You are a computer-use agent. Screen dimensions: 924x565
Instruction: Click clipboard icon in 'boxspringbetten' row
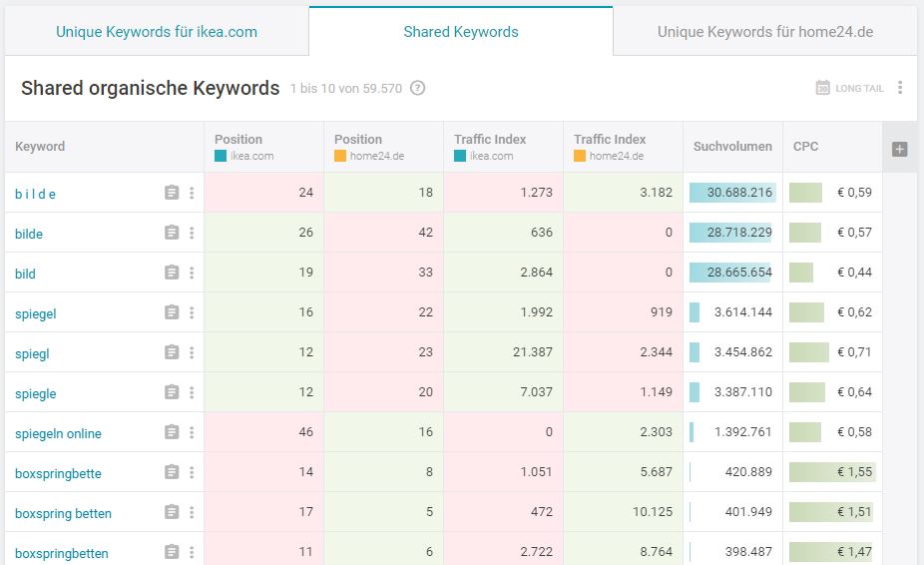tap(172, 552)
